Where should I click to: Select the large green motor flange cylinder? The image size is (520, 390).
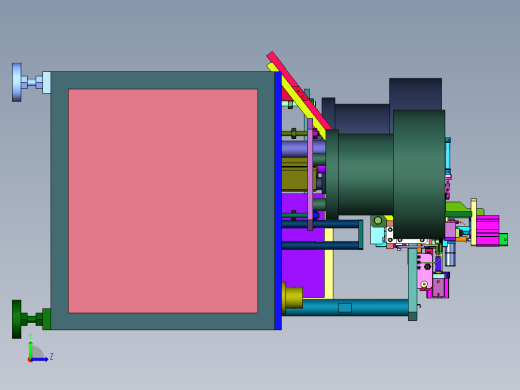click(419, 174)
